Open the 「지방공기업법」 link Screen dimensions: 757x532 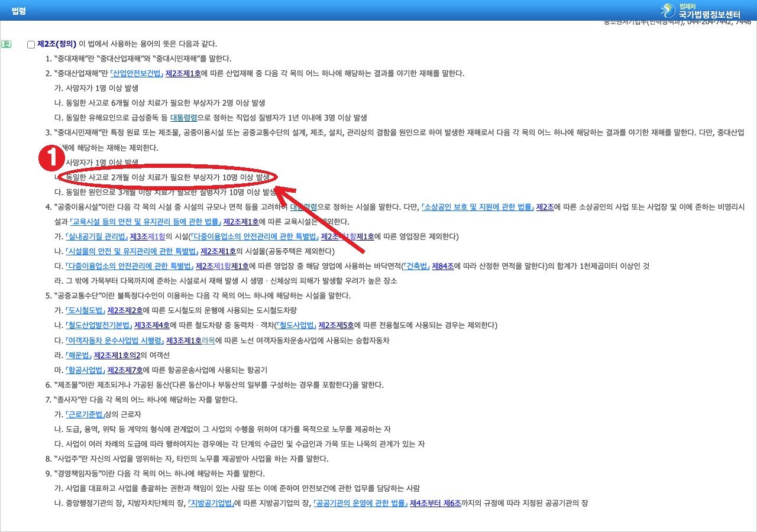point(211,503)
